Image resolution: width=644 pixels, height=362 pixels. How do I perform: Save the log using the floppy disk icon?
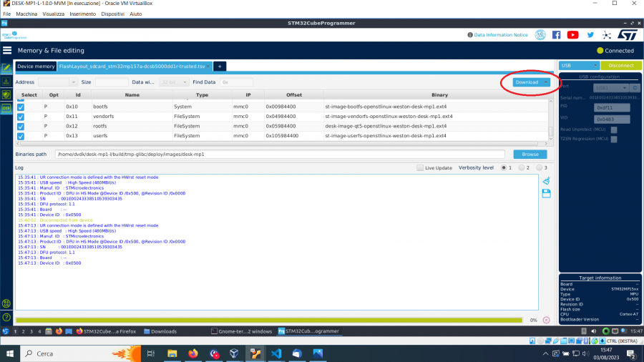tap(547, 193)
